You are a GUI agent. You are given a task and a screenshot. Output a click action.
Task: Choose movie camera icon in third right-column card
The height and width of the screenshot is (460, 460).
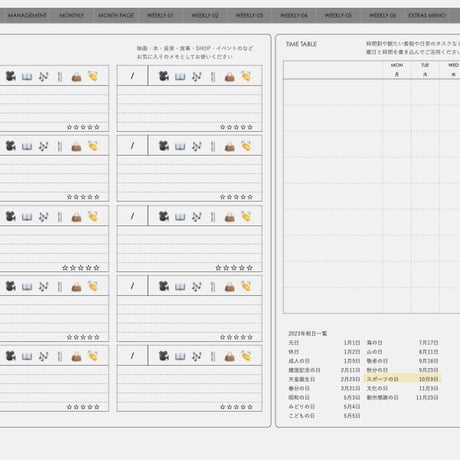(164, 217)
